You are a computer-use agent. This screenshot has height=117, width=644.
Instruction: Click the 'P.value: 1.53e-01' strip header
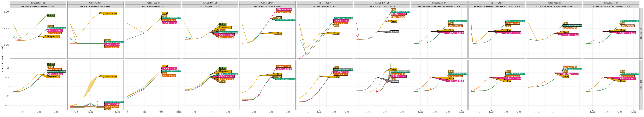(153, 3)
